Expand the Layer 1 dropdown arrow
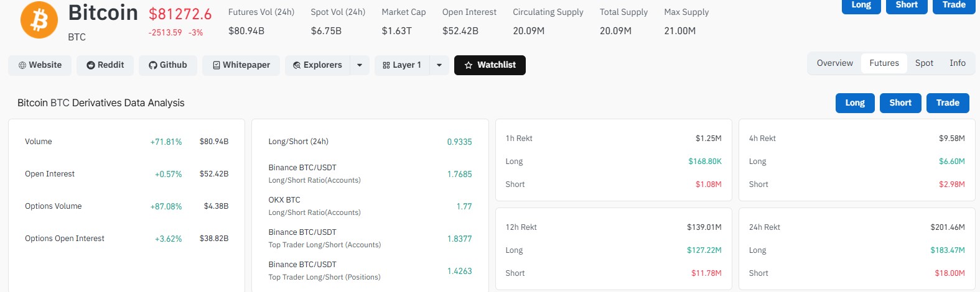 (439, 65)
